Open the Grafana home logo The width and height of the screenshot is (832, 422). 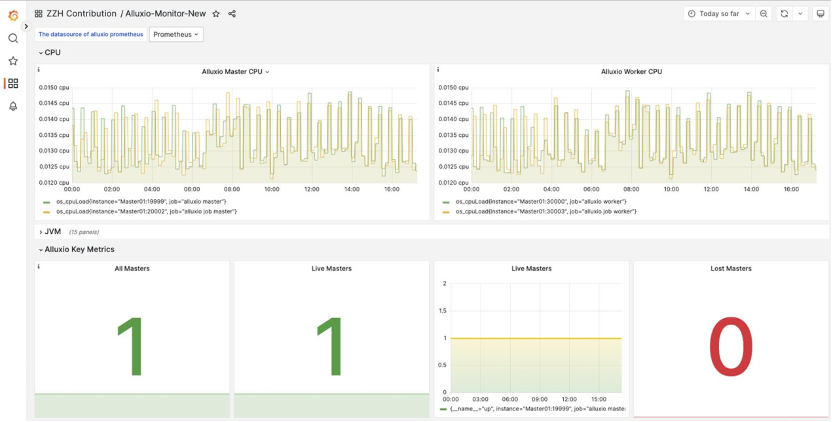click(x=13, y=15)
